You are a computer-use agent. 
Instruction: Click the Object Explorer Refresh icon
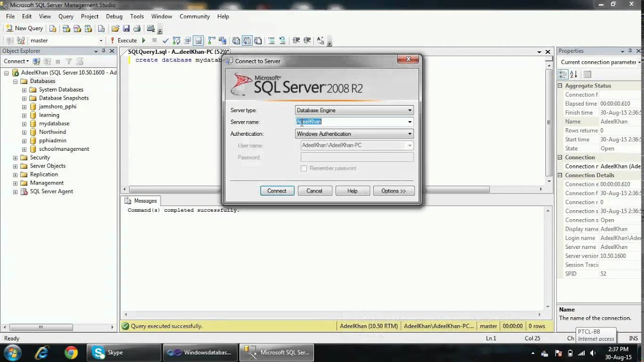click(x=79, y=61)
